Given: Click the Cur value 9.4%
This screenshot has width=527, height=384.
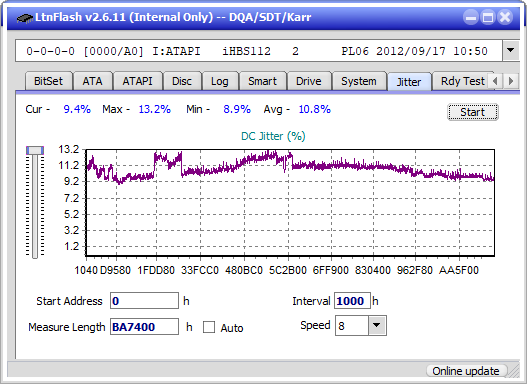Looking at the screenshot, I should click(x=77, y=109).
